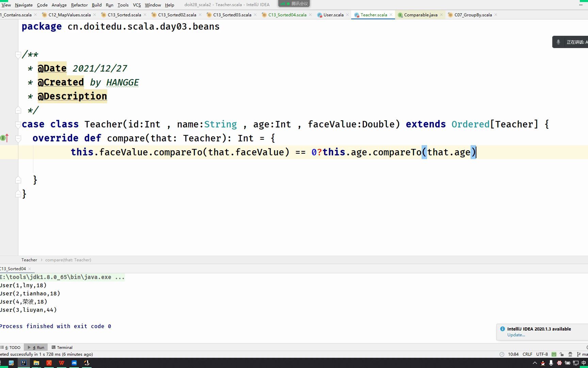Switch to the Comparable.java tab
The image size is (588, 368).
coord(421,15)
